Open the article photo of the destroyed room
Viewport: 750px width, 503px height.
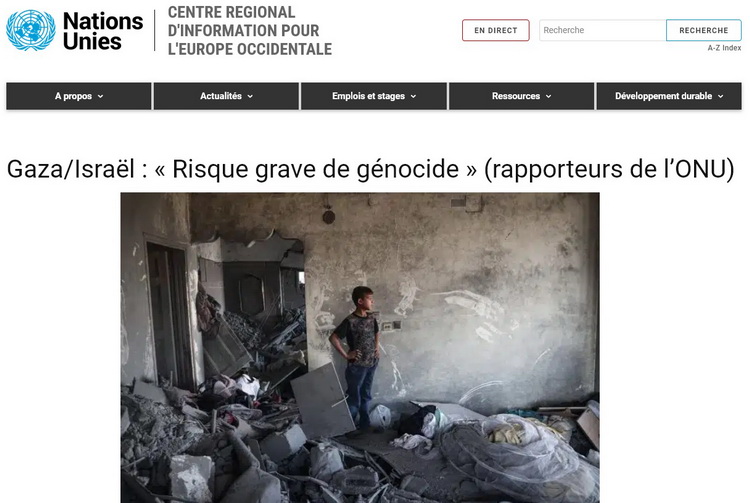[360, 348]
